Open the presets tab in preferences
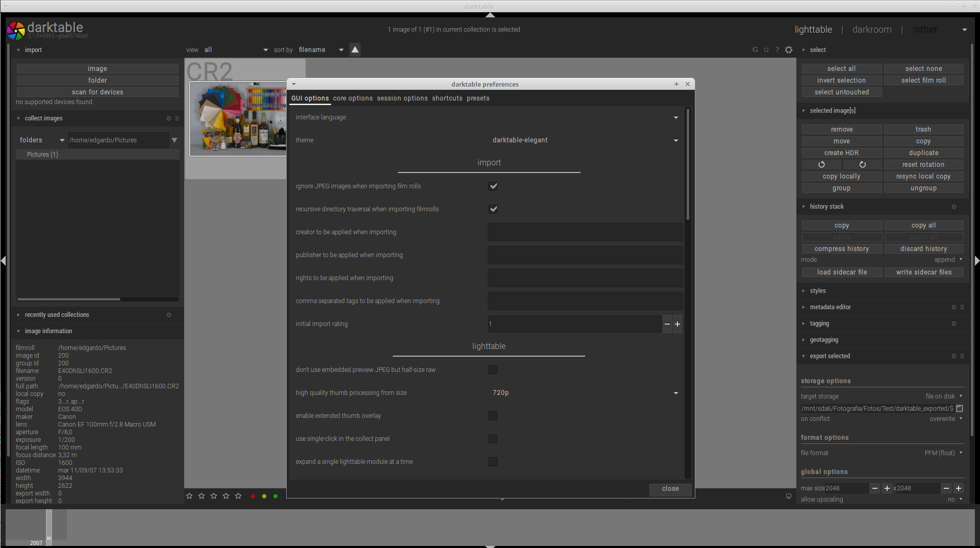980x548 pixels. [478, 98]
